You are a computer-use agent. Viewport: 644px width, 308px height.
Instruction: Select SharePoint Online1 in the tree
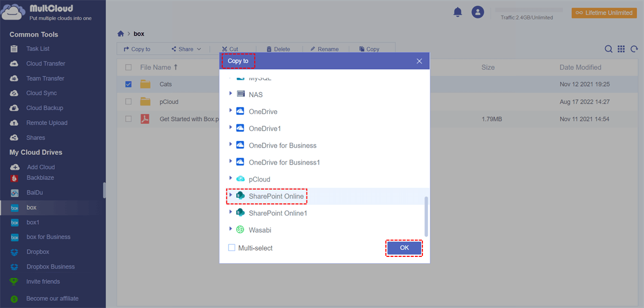pyautogui.click(x=278, y=213)
